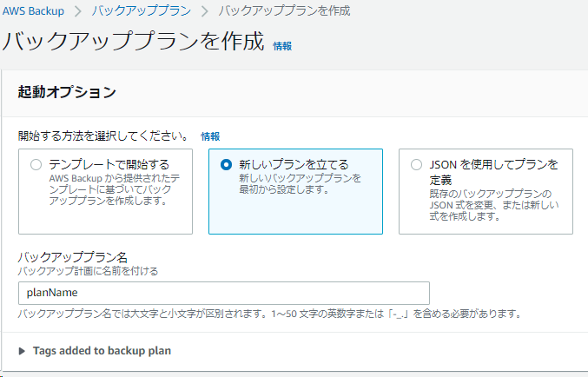Click the 起動オプション section heading
Image resolution: width=588 pixels, height=377 pixels.
(x=67, y=91)
